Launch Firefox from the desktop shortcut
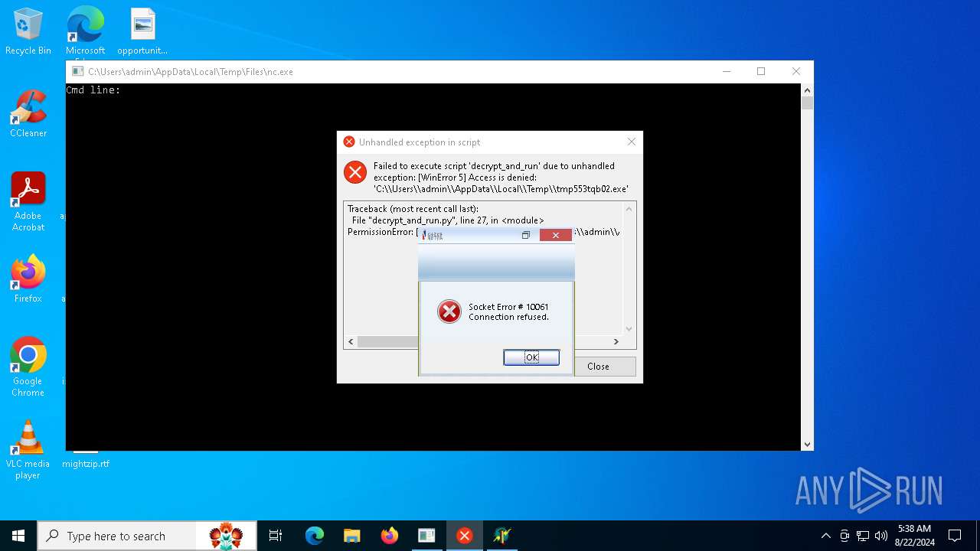Screen dimensions: 980x551 (x=28, y=279)
